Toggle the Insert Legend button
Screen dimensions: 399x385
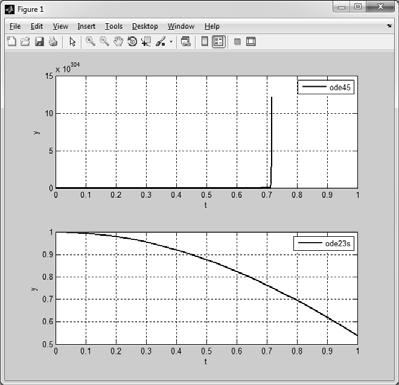point(219,42)
